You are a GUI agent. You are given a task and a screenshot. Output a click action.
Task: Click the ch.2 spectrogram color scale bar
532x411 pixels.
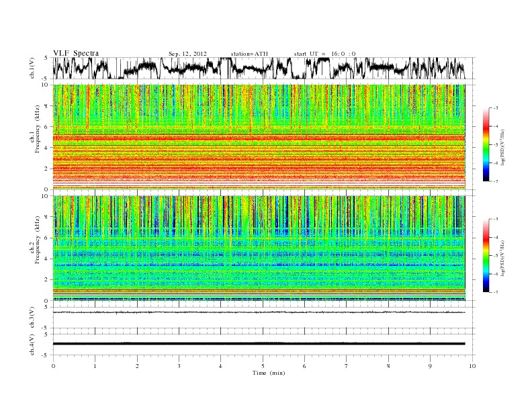[486, 255]
